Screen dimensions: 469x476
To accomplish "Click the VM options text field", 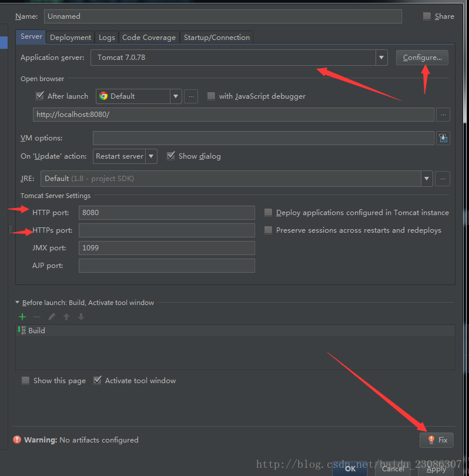I will pyautogui.click(x=263, y=138).
